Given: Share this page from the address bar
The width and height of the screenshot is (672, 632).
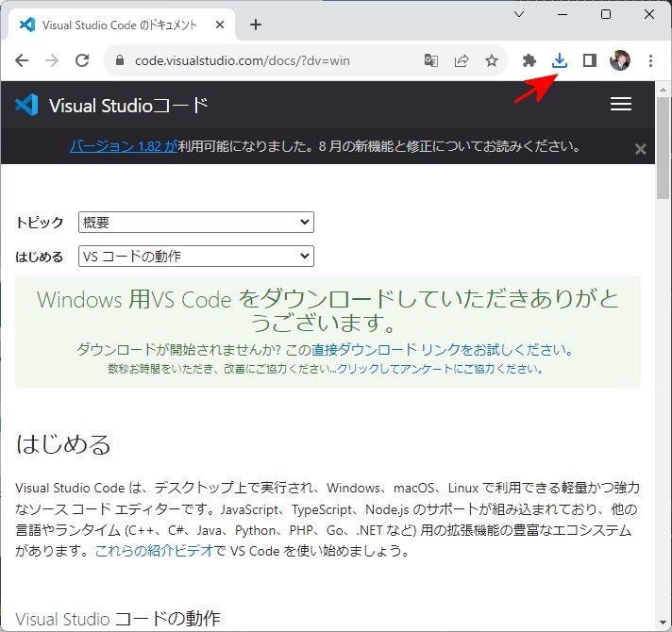Looking at the screenshot, I should pyautogui.click(x=462, y=60).
